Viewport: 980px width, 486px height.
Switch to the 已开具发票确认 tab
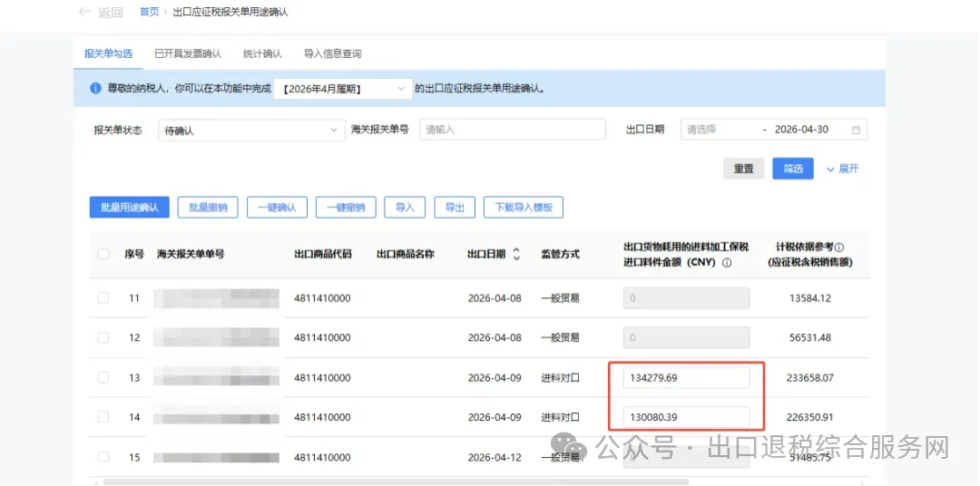[x=188, y=53]
